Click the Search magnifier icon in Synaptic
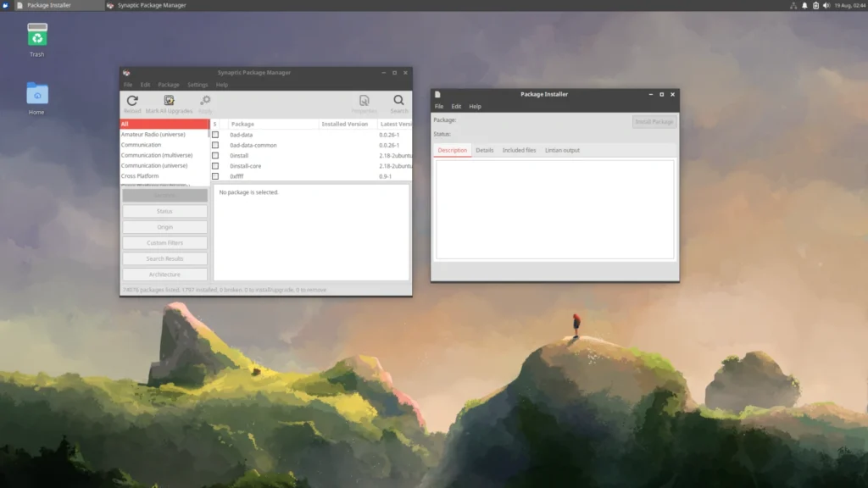Image resolution: width=868 pixels, height=488 pixels. click(x=398, y=100)
